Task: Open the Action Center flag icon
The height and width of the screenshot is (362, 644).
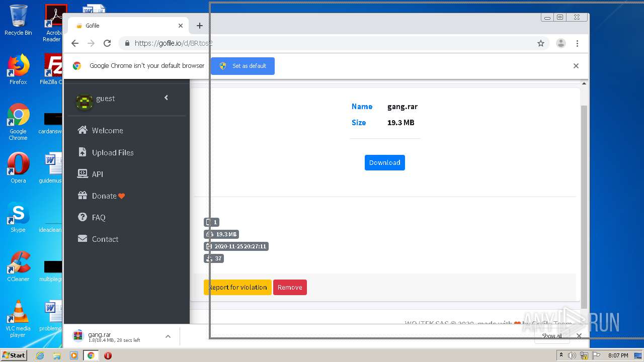Action: click(596, 355)
